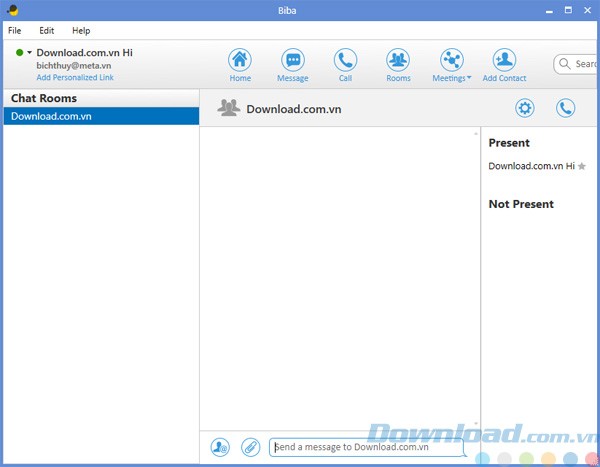Open the Home view in toolbar

click(240, 60)
